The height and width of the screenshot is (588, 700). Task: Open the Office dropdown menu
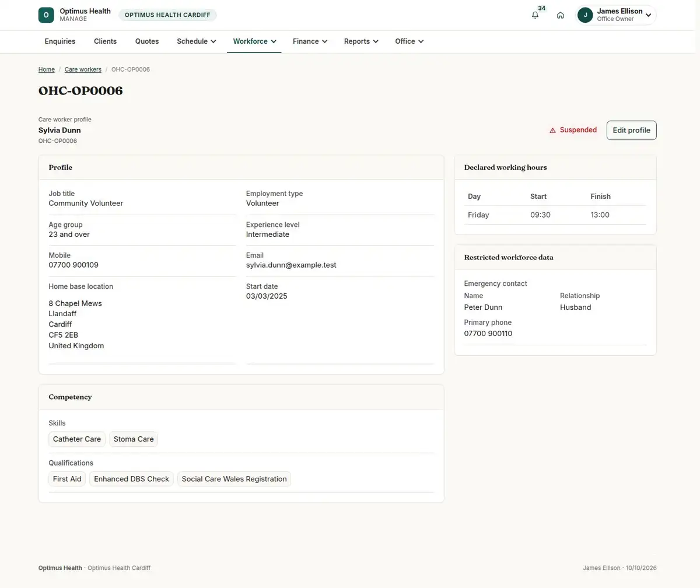click(409, 41)
